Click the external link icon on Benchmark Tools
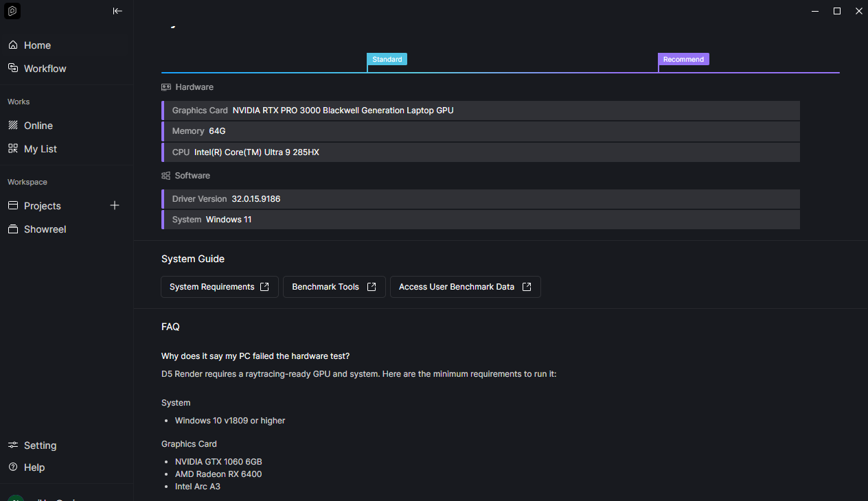The width and height of the screenshot is (868, 501). tap(372, 287)
